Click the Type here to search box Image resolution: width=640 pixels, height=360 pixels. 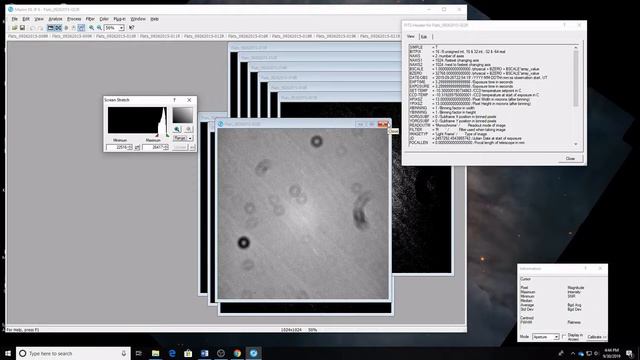tap(73, 353)
